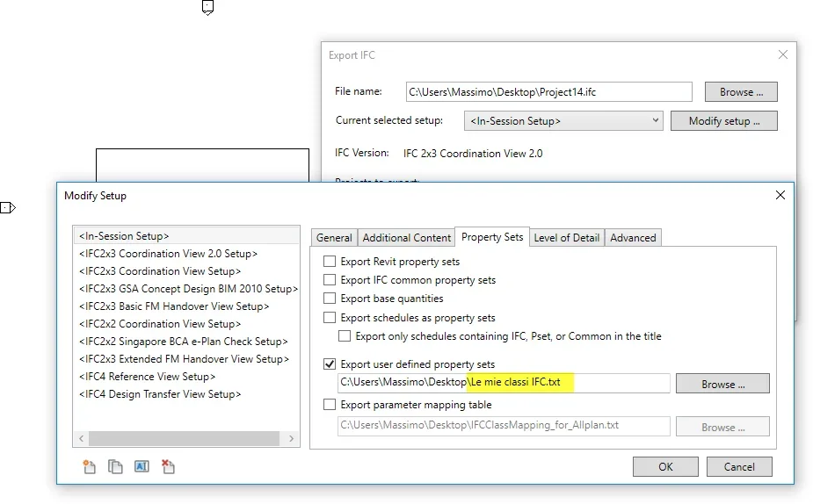Image resolution: width=813 pixels, height=504 pixels.
Task: Click the parameter mapping table path field
Action: coord(504,426)
